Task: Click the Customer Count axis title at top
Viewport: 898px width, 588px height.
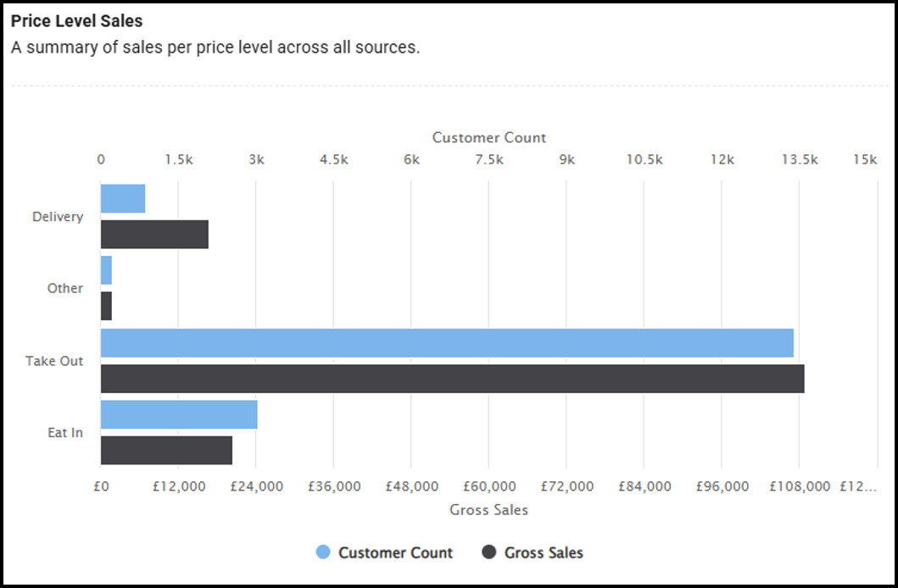Action: pyautogui.click(x=489, y=137)
